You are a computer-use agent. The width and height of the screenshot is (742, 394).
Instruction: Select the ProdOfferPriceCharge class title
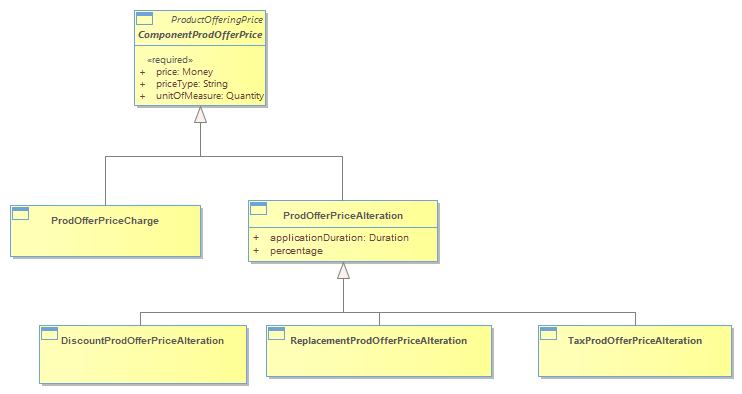coord(105,220)
